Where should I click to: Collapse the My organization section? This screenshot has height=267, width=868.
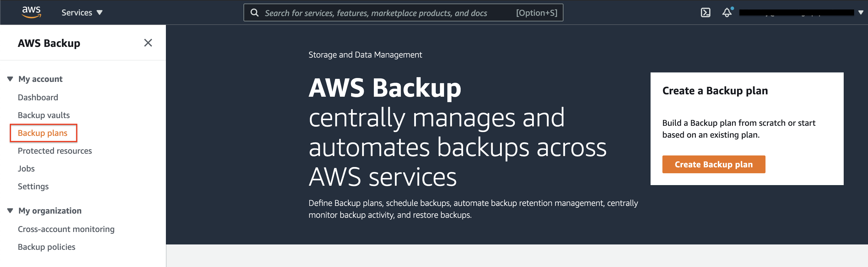[x=10, y=211]
